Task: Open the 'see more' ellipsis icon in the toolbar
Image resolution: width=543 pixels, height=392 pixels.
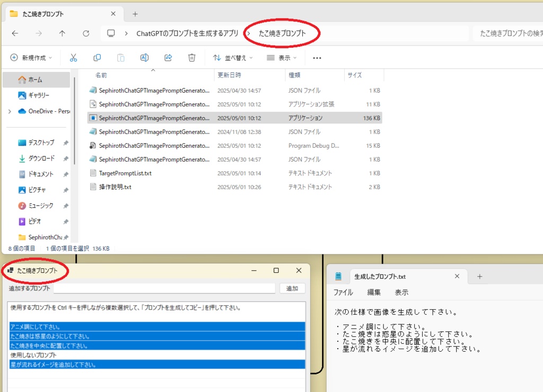Action: (317, 57)
